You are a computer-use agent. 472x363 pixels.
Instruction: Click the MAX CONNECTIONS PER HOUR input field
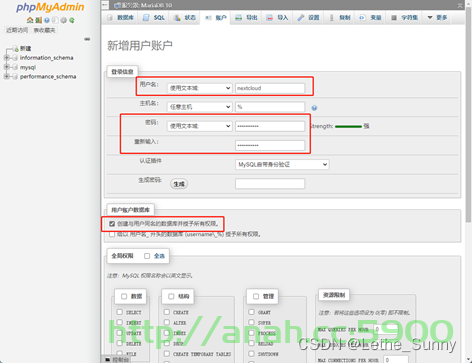tap(396, 360)
